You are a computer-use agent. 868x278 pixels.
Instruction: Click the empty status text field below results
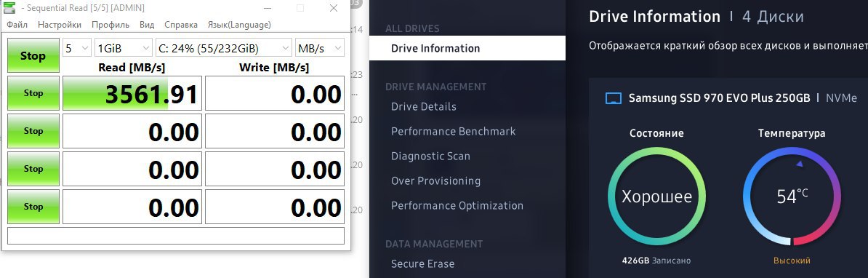click(176, 235)
